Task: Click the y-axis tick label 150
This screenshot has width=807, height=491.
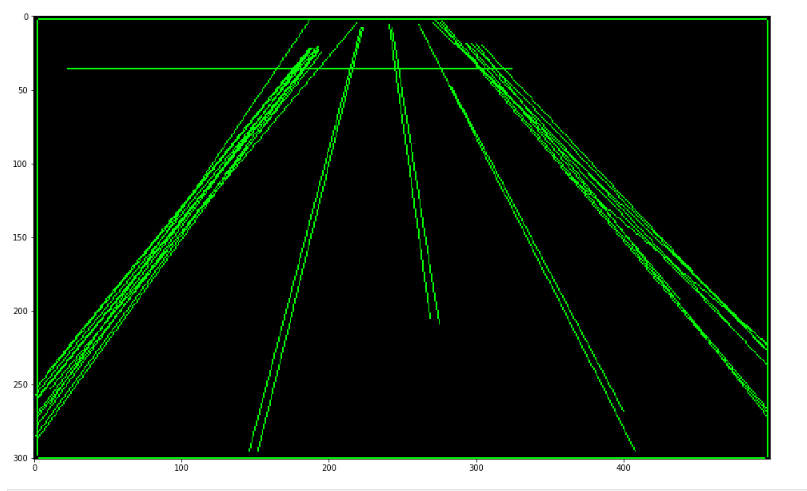Action: pyautogui.click(x=21, y=238)
